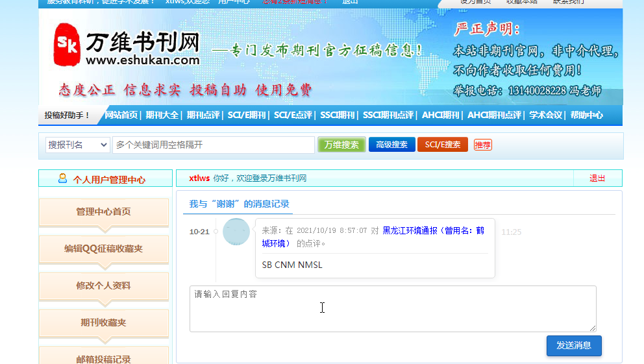Send the reply with 发送消息 button
Screen dimensions: 644x364
pos(573,345)
